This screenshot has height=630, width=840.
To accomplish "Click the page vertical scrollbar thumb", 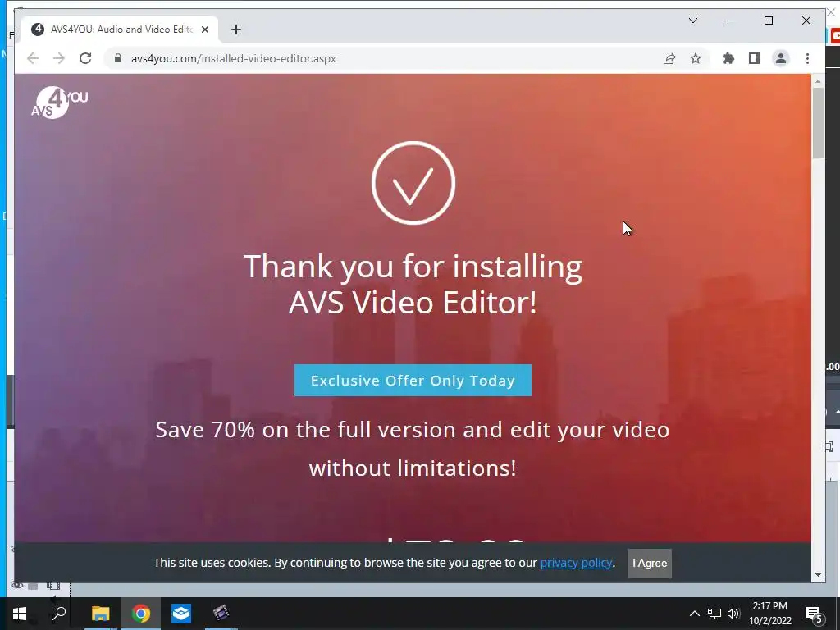I will 818,123.
